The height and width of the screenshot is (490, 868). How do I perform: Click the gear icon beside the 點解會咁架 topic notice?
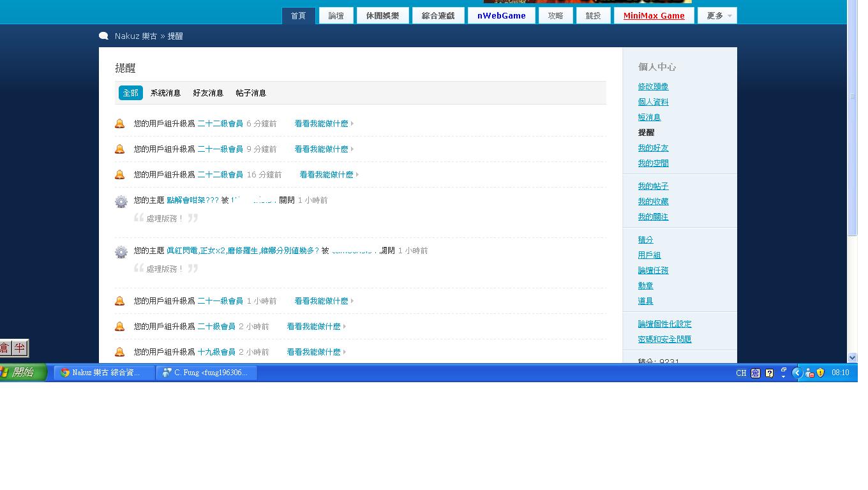coord(121,202)
